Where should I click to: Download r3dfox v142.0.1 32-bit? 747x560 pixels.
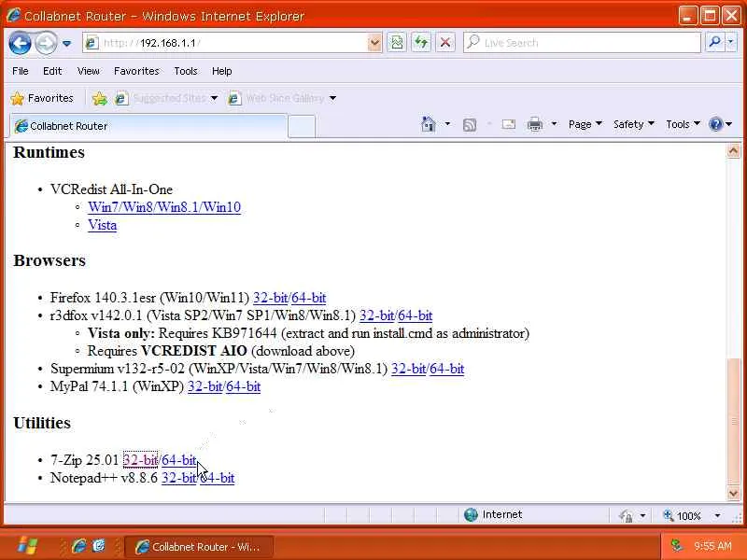(x=377, y=315)
